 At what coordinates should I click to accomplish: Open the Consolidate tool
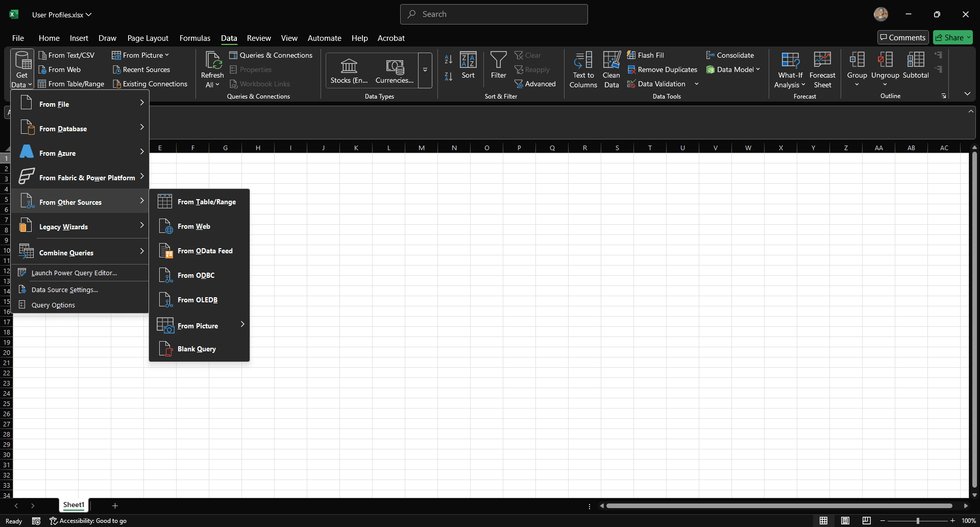[x=730, y=55]
